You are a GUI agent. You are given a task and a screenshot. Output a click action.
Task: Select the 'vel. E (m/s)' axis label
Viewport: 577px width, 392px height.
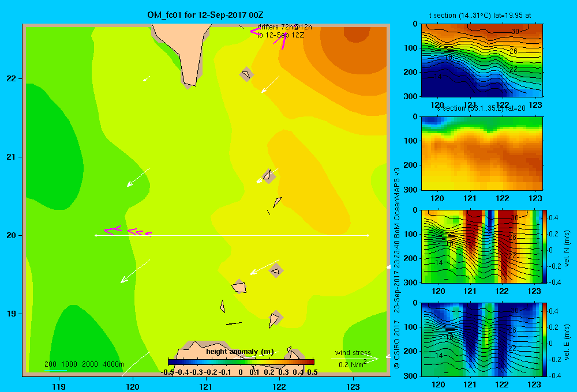pos(567,341)
